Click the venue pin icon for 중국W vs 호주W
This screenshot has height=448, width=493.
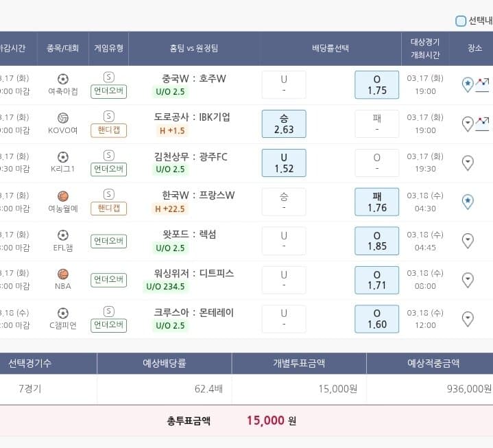point(468,84)
